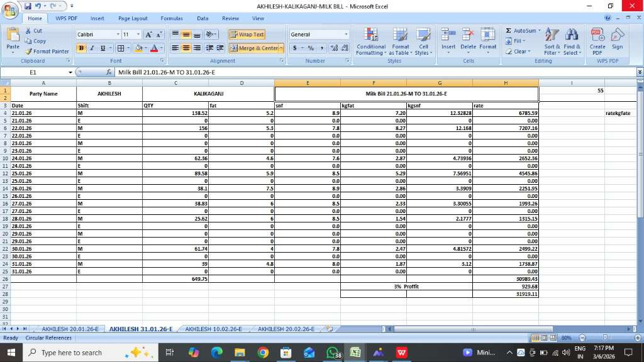
Task: Apply accounting dollar number format
Action: (x=295, y=48)
